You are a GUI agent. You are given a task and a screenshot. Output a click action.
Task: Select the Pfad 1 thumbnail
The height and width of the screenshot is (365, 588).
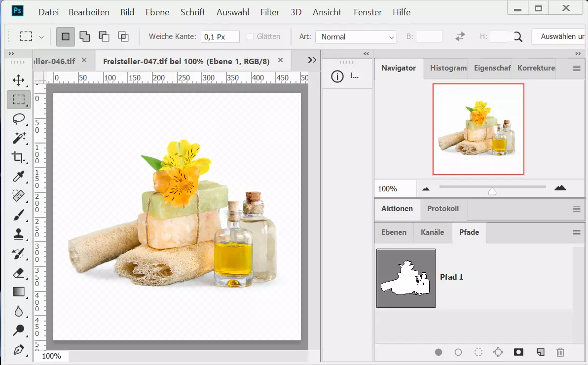point(406,278)
